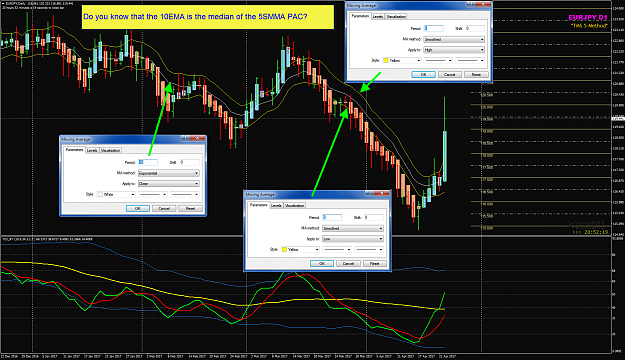The image size is (625, 360).
Task: Open Yellow style color picker in Low dialog
Action: click(x=301, y=249)
